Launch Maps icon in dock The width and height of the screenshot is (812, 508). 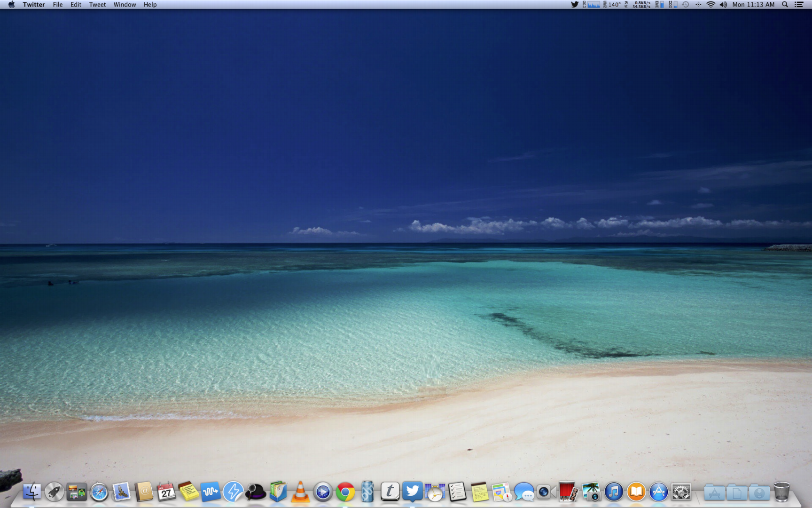pos(501,492)
